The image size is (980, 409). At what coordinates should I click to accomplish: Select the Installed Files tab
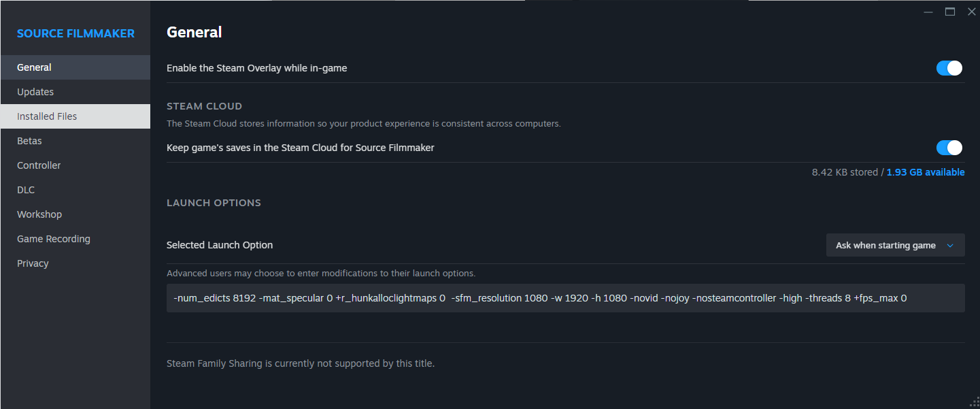coord(47,116)
